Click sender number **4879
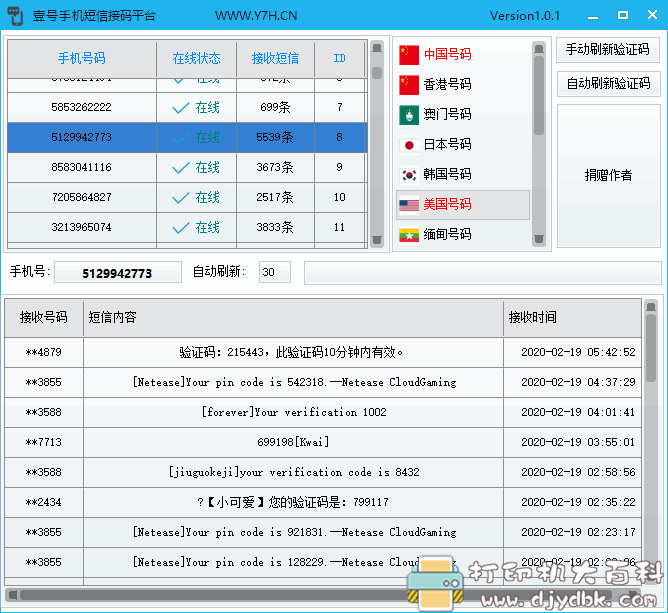The width and height of the screenshot is (668, 613). [x=44, y=353]
